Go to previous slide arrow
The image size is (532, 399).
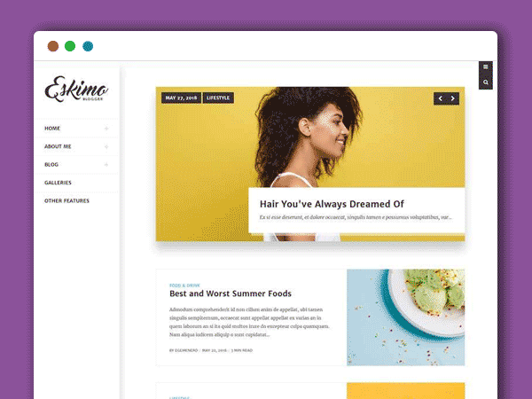440,98
